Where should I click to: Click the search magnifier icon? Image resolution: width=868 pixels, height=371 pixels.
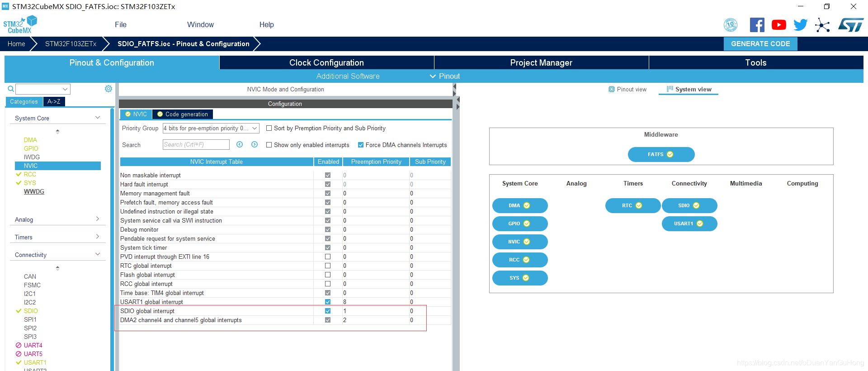[11, 89]
